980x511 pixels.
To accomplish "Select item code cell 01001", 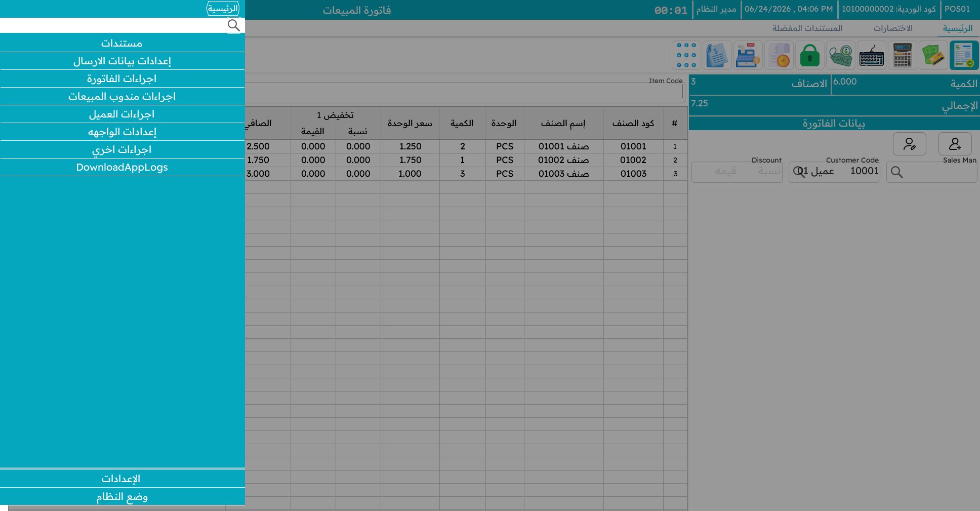I will point(633,146).
